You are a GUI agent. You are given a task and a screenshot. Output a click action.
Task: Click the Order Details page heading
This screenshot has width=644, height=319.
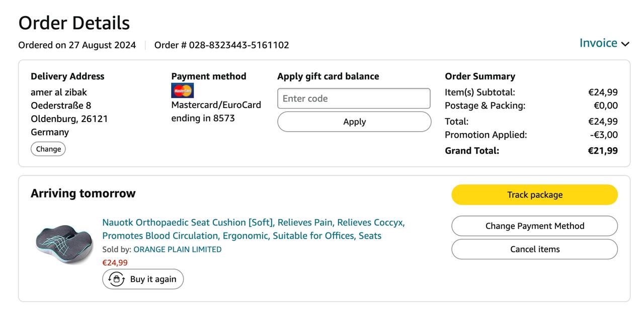(x=74, y=23)
